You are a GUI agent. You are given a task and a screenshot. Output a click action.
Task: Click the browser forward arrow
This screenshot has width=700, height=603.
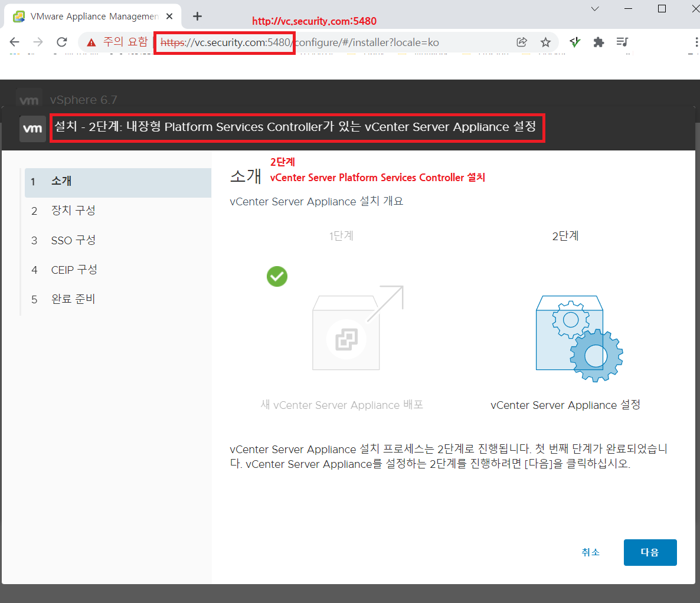tap(38, 42)
